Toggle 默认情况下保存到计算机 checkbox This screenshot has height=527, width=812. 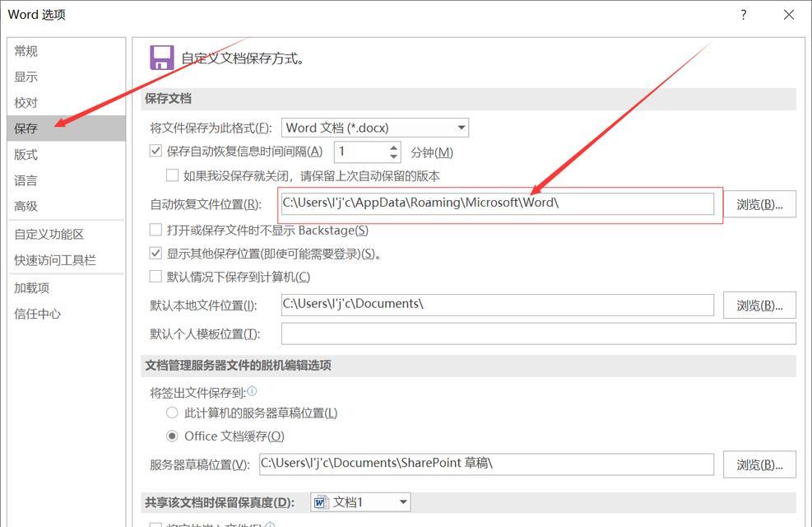click(155, 276)
